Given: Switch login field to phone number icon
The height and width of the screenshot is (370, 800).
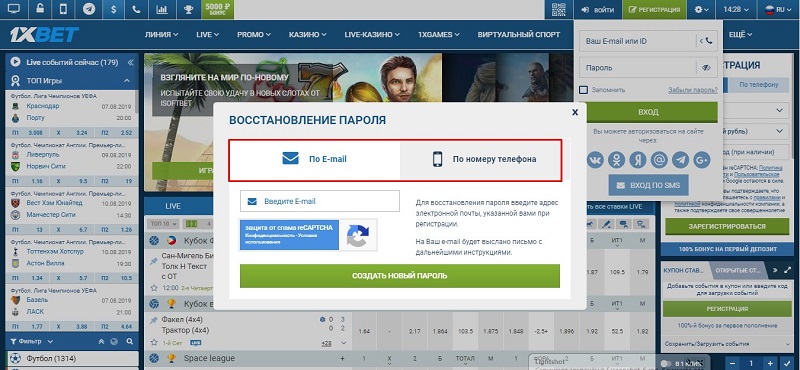Looking at the screenshot, I should coord(707,41).
